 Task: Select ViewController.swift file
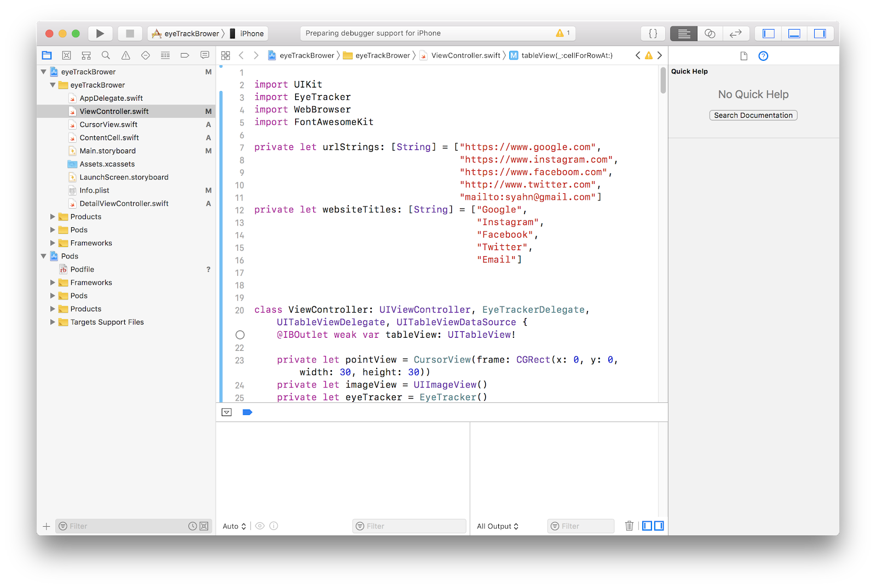coord(126,111)
